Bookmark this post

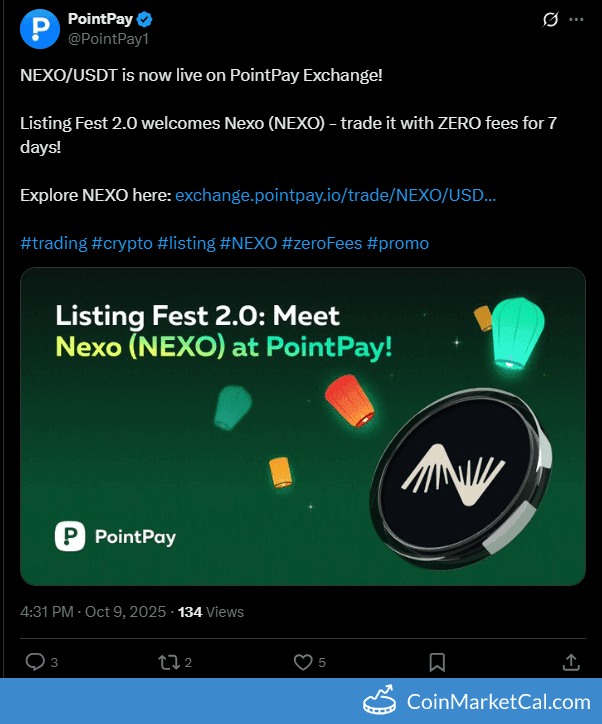437,661
